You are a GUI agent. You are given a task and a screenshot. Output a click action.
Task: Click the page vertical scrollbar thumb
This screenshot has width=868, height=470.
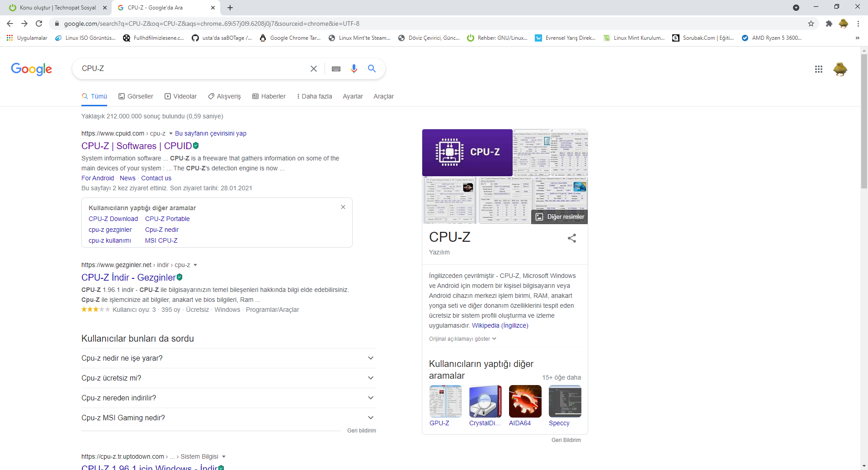[x=864, y=121]
